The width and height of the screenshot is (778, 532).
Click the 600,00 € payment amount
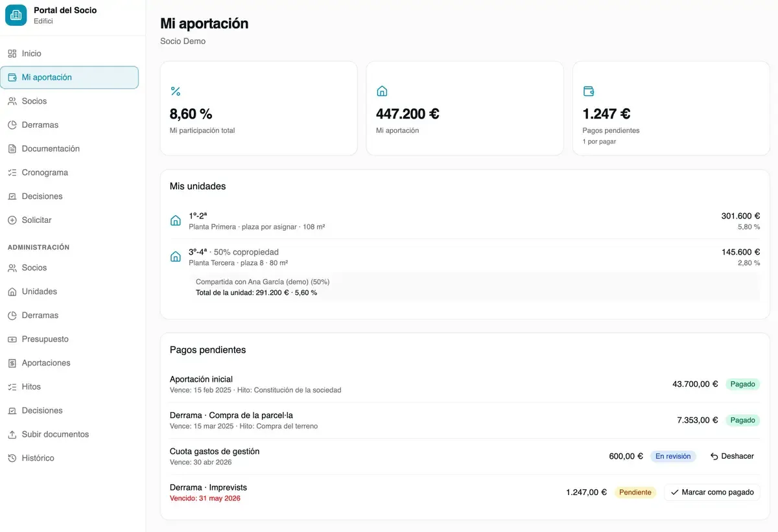[x=626, y=457]
